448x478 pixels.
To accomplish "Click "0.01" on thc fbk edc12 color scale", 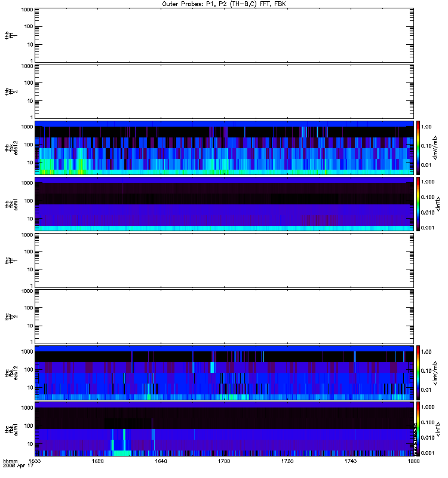I will click(426, 390).
